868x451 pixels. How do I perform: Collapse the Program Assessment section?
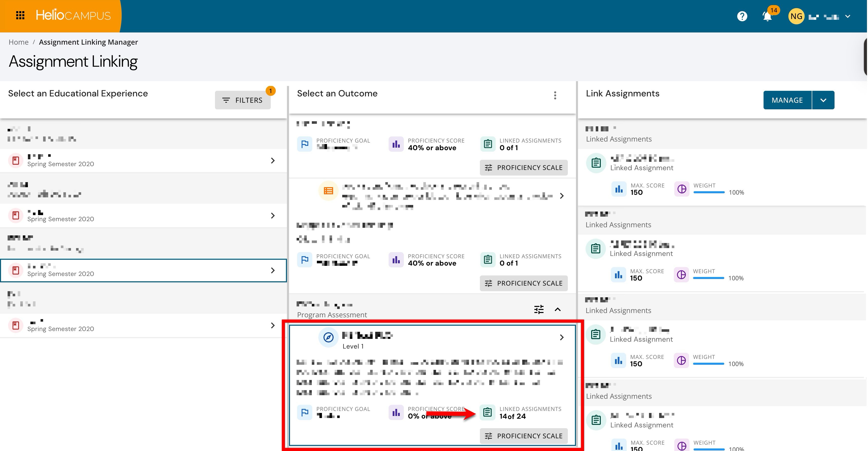558,309
